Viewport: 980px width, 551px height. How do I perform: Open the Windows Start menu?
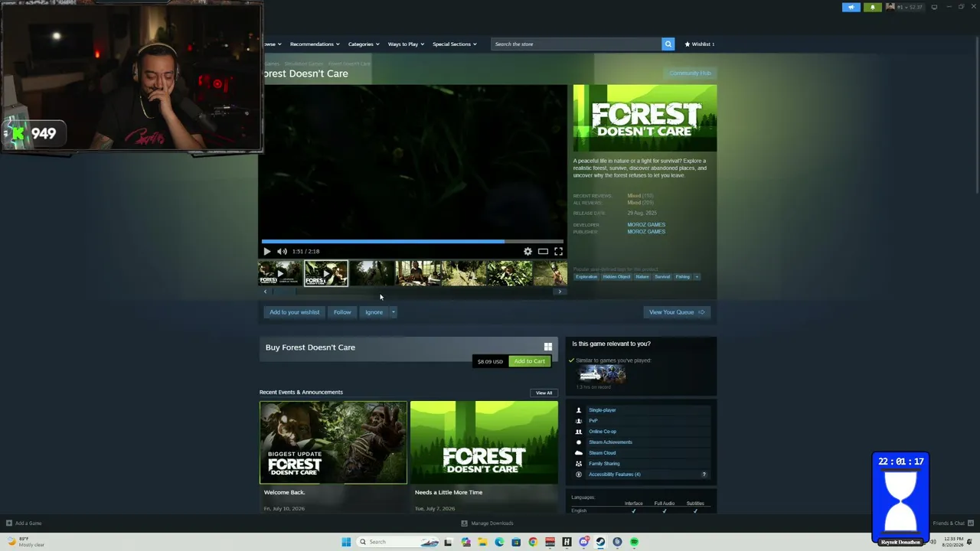pos(346,542)
